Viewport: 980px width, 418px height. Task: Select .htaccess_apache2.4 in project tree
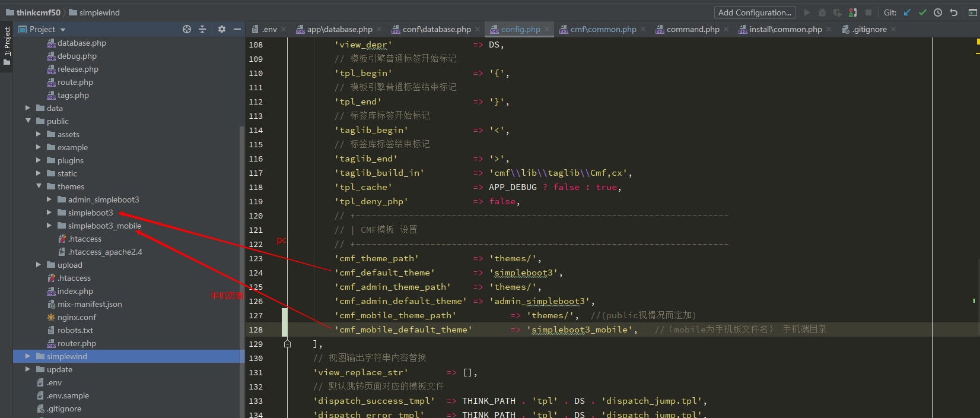pos(104,252)
